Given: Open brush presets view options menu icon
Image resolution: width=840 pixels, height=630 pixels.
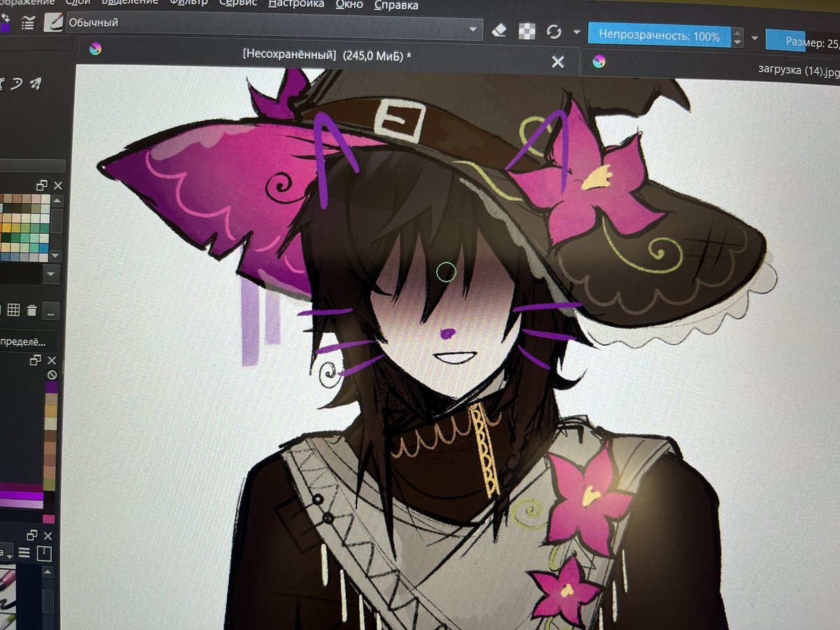Looking at the screenshot, I should (24, 553).
